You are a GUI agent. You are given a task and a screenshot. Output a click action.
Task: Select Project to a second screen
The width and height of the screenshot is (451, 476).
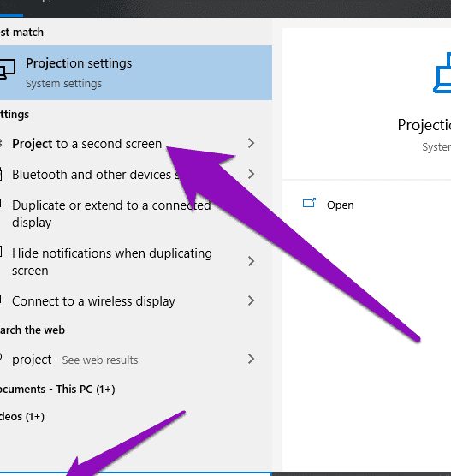click(86, 144)
